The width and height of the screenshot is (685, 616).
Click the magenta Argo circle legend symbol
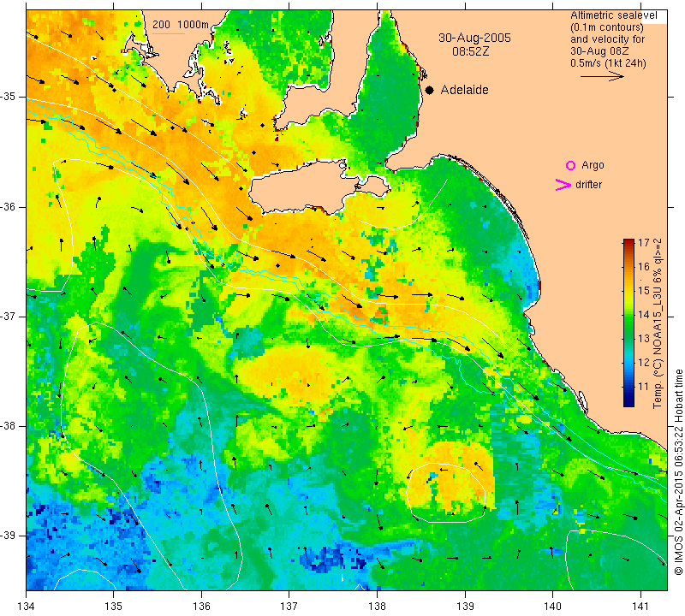point(570,165)
